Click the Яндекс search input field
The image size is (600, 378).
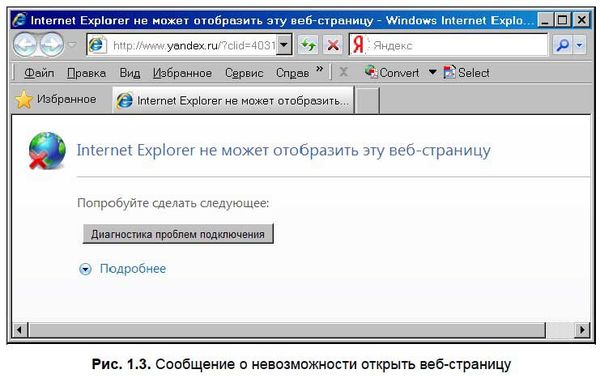pyautogui.click(x=448, y=45)
